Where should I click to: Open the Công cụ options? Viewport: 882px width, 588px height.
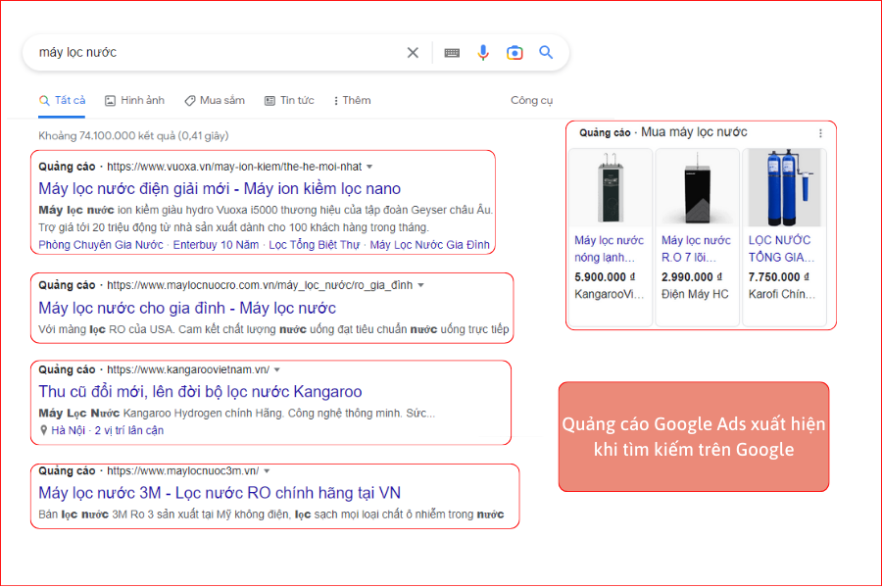pyautogui.click(x=531, y=101)
